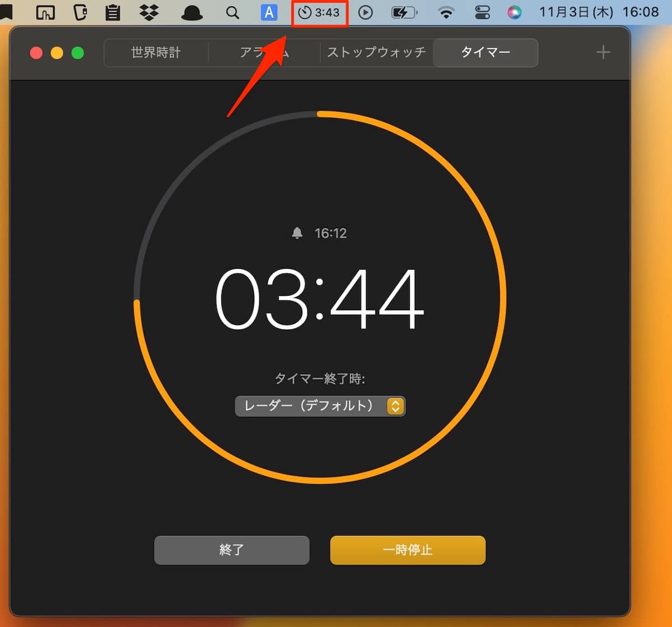The width and height of the screenshot is (672, 627).
Task: Open Spotlight search in the menu bar
Action: [x=232, y=12]
